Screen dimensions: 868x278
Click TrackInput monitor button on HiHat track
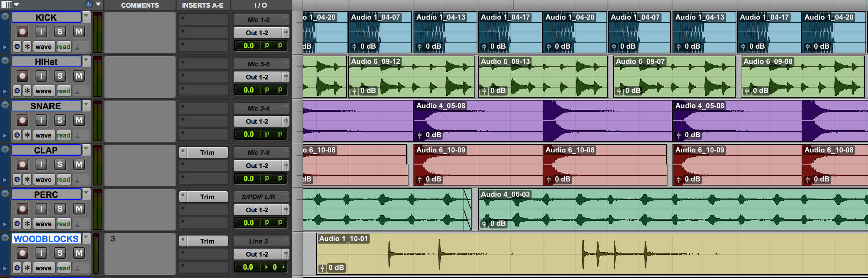(41, 76)
